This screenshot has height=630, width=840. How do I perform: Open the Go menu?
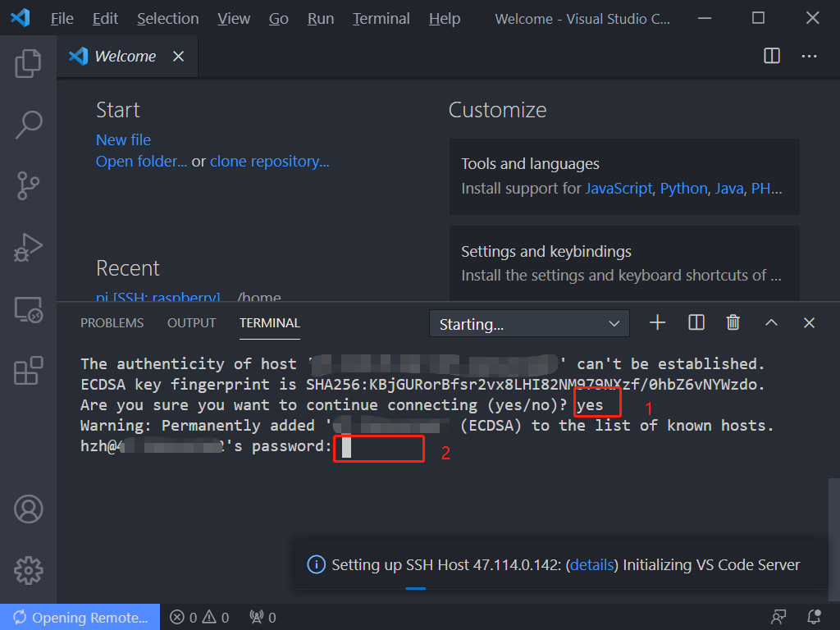(279, 19)
